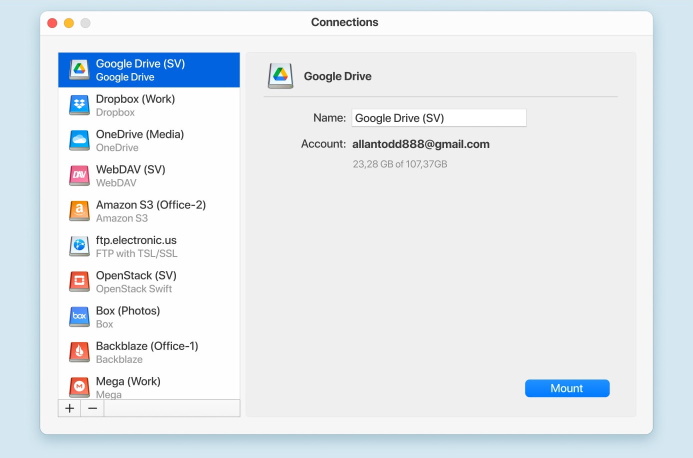This screenshot has height=458, width=693.
Task: Select the Box (Photos) connection name
Action: (x=128, y=311)
